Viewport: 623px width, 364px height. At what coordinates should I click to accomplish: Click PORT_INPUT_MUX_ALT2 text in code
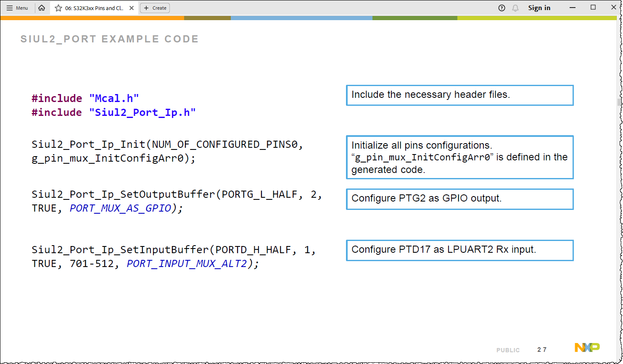[187, 264]
